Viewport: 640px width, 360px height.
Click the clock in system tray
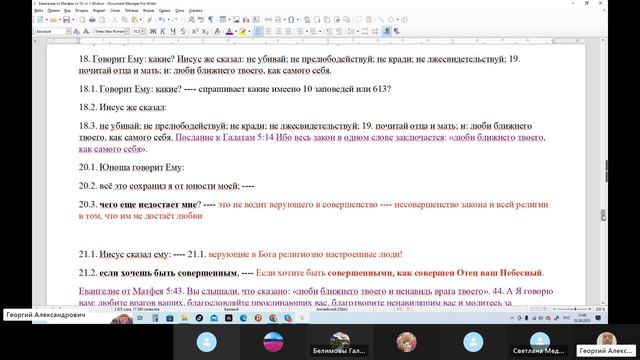coord(582,318)
